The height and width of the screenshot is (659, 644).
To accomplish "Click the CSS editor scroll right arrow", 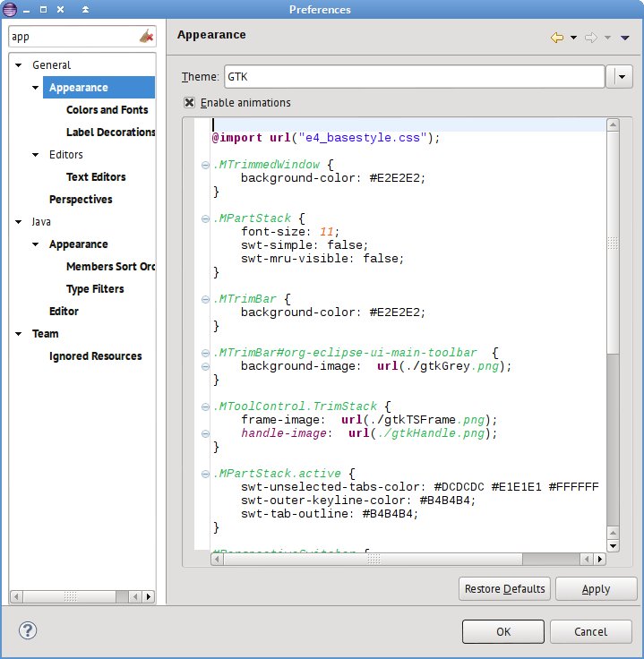I will pos(600,559).
